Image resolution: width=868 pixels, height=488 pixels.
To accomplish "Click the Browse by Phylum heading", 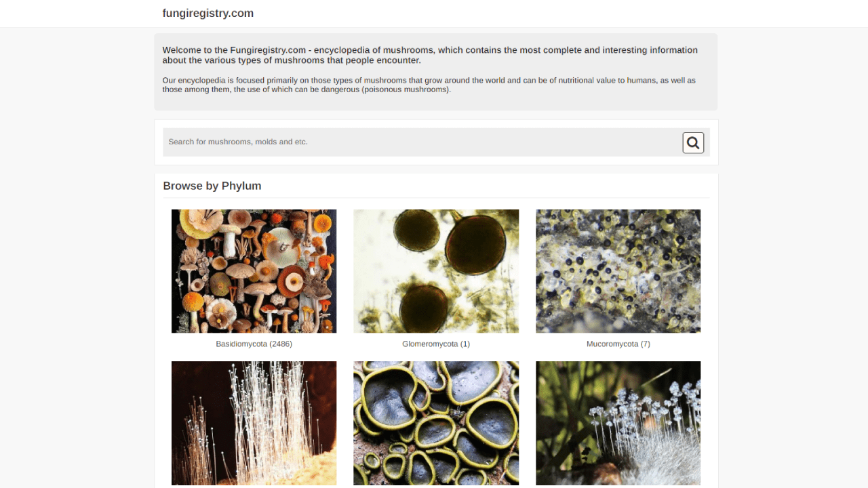I will 212,186.
